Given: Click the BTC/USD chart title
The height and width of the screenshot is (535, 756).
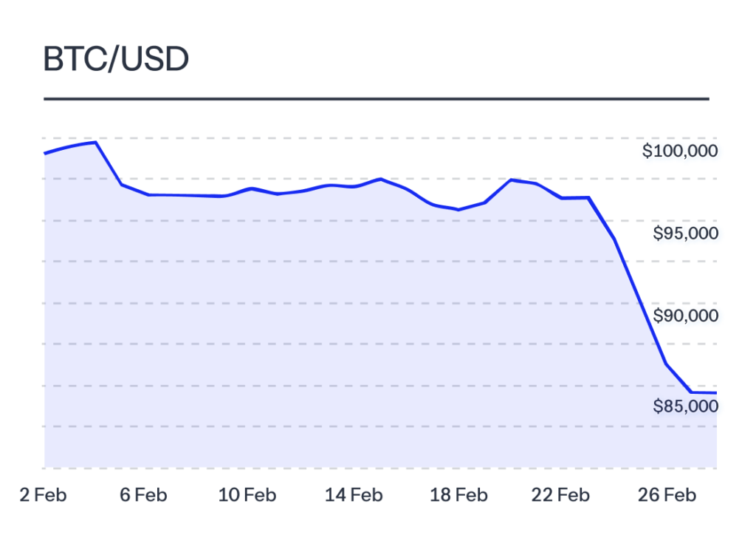Looking at the screenshot, I should pos(116,59).
